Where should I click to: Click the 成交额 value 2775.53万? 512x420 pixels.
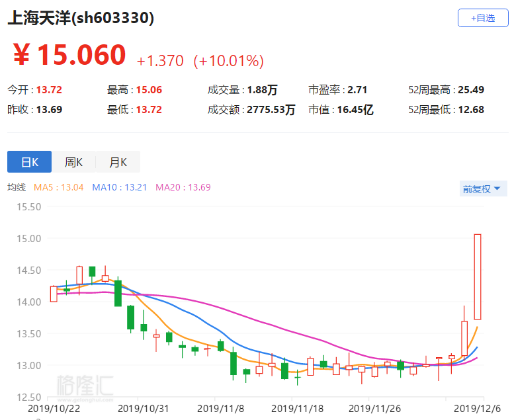pos(271,109)
